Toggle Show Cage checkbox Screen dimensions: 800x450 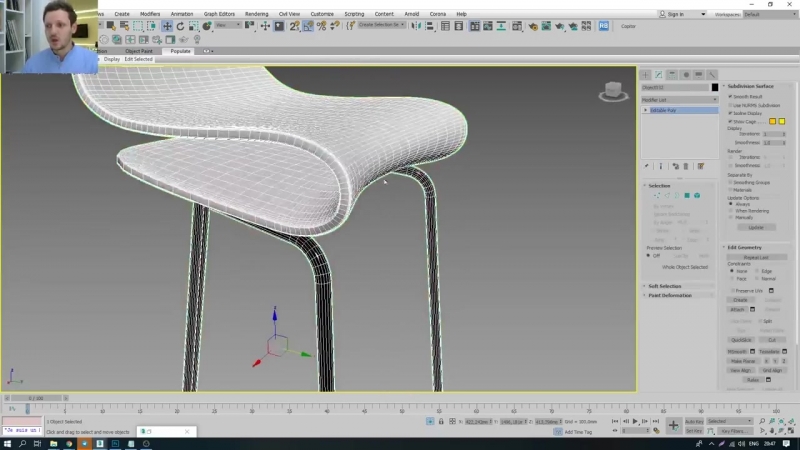tap(730, 121)
